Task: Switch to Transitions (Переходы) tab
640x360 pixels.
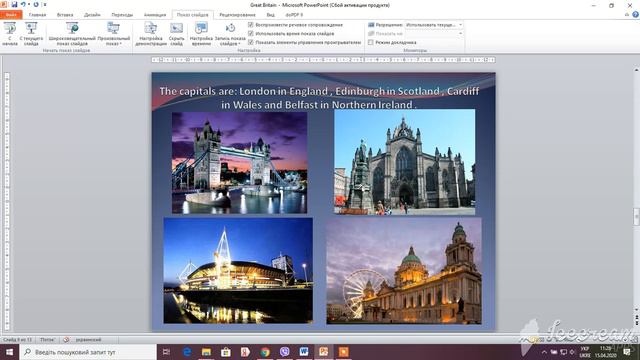Action: [x=122, y=15]
